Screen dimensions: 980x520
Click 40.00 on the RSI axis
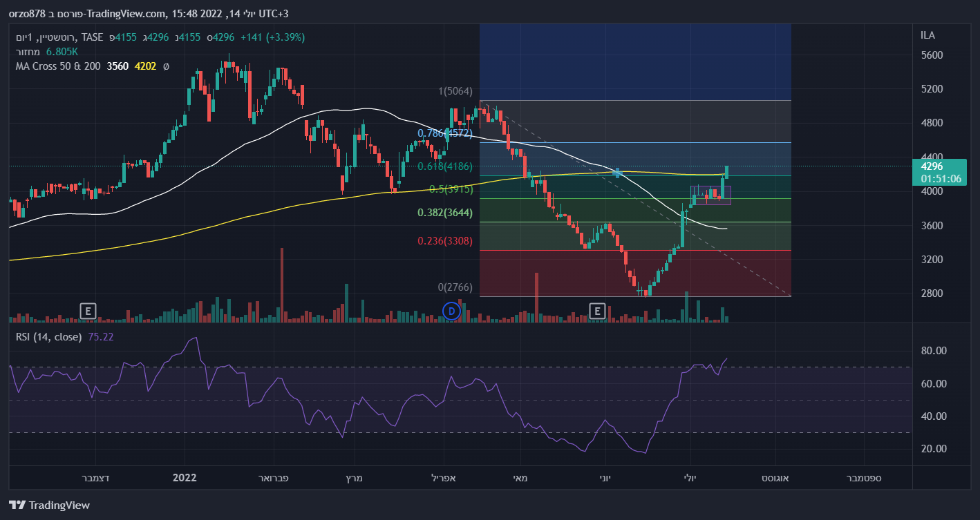(933, 416)
